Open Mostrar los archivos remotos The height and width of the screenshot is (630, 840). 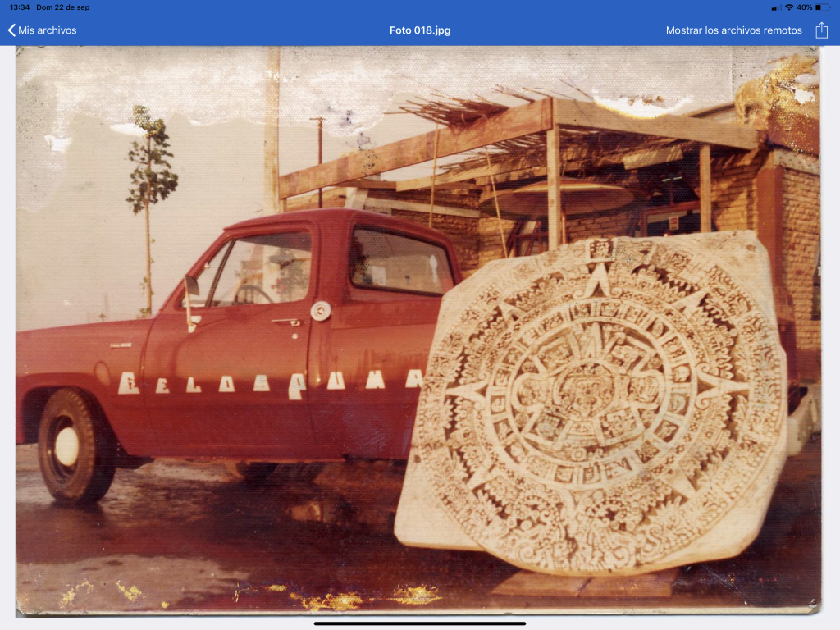(x=733, y=30)
